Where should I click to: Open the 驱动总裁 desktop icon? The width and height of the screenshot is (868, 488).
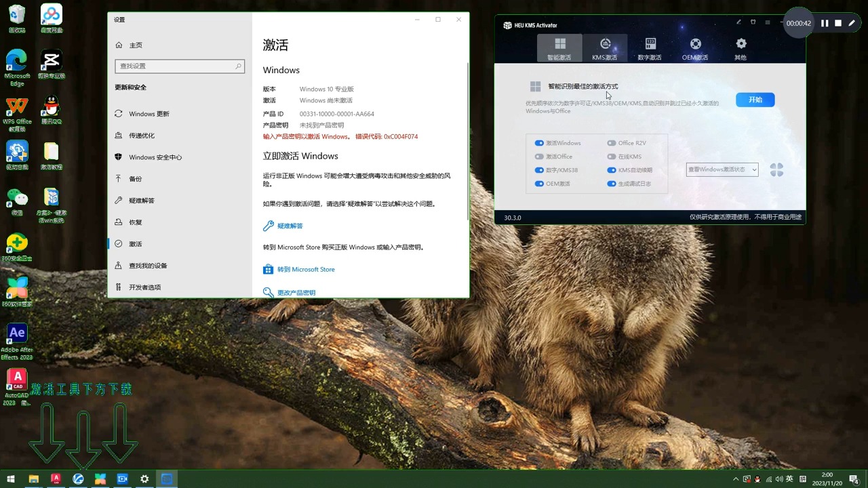(x=17, y=156)
